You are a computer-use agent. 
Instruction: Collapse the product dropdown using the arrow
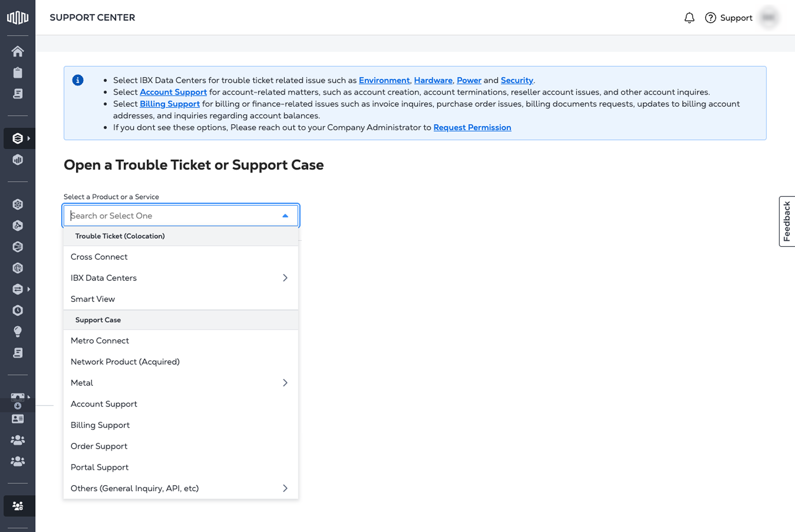pos(285,215)
